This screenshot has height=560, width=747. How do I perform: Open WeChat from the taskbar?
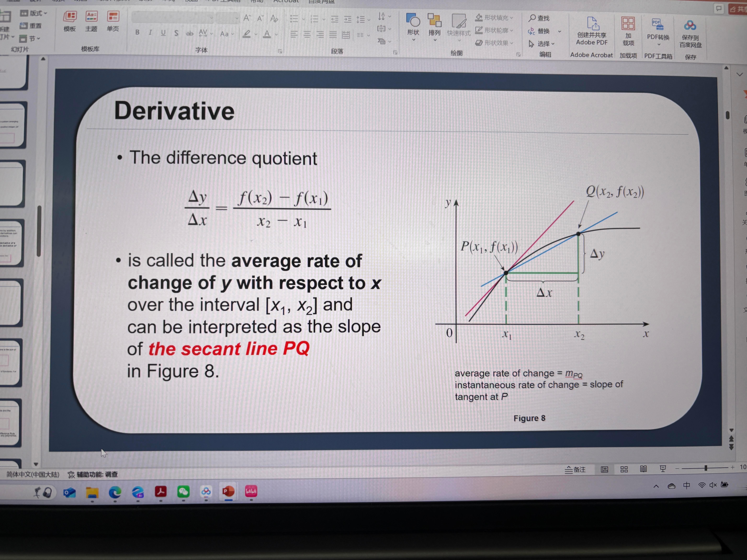[183, 492]
